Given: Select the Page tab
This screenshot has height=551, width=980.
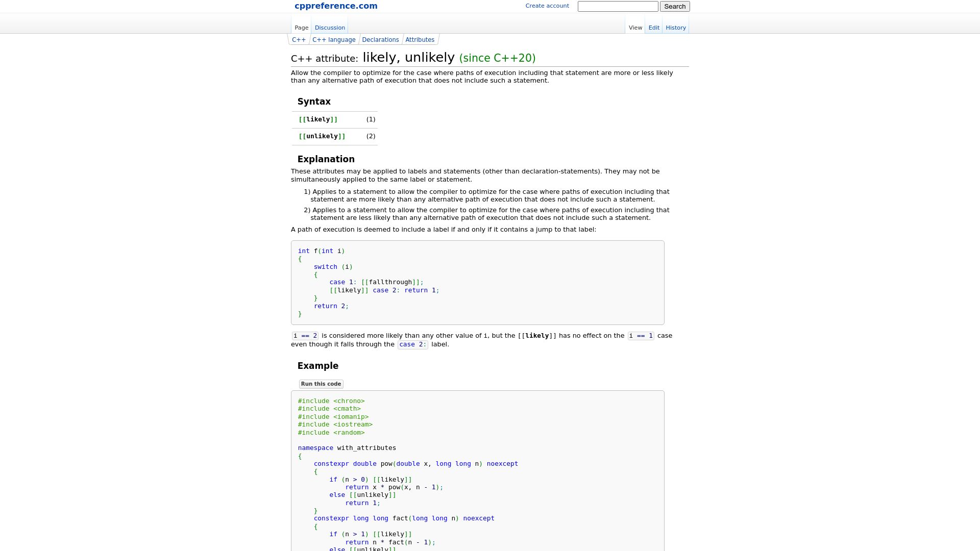Looking at the screenshot, I should coord(302,28).
